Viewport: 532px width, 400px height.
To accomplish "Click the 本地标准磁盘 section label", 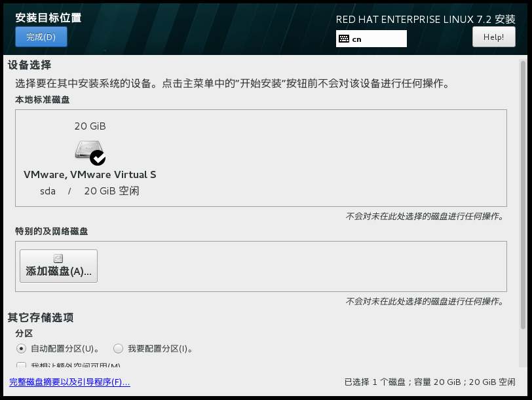I will tap(43, 100).
